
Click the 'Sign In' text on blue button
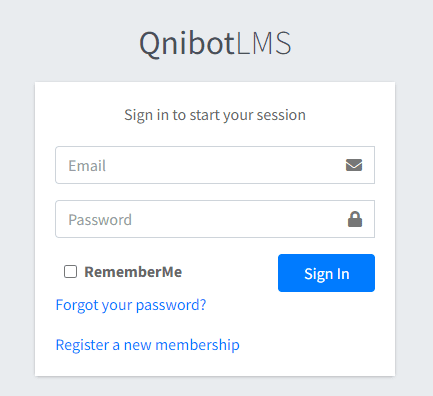coord(327,274)
